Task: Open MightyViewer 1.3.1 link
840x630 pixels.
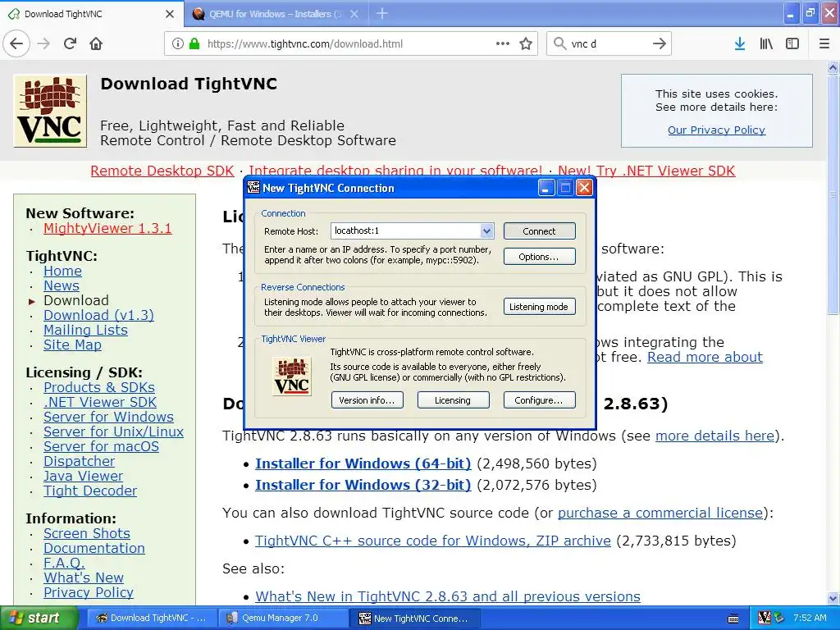Action: [x=107, y=228]
